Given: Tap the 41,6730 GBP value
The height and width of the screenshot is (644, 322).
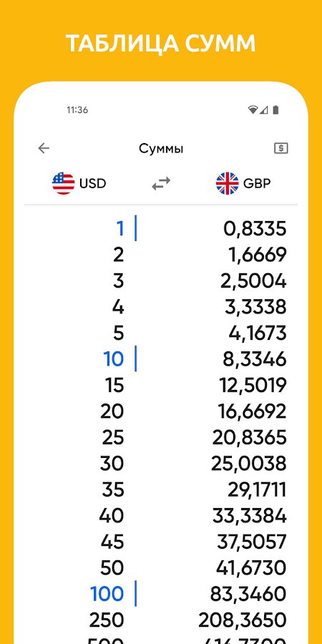Looking at the screenshot, I should coord(251,568).
